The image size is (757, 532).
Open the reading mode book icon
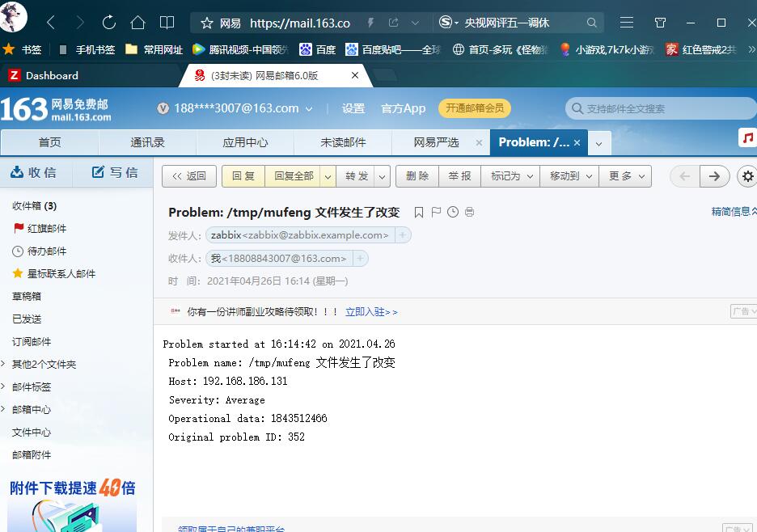(x=167, y=22)
